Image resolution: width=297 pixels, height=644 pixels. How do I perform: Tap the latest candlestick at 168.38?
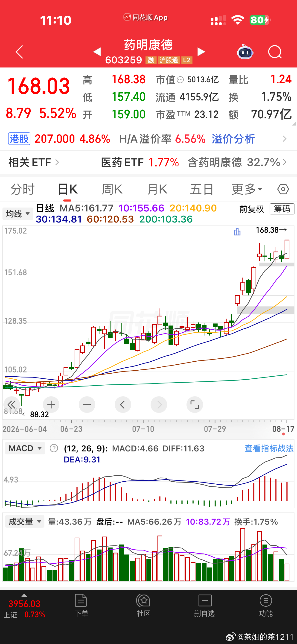point(287,251)
